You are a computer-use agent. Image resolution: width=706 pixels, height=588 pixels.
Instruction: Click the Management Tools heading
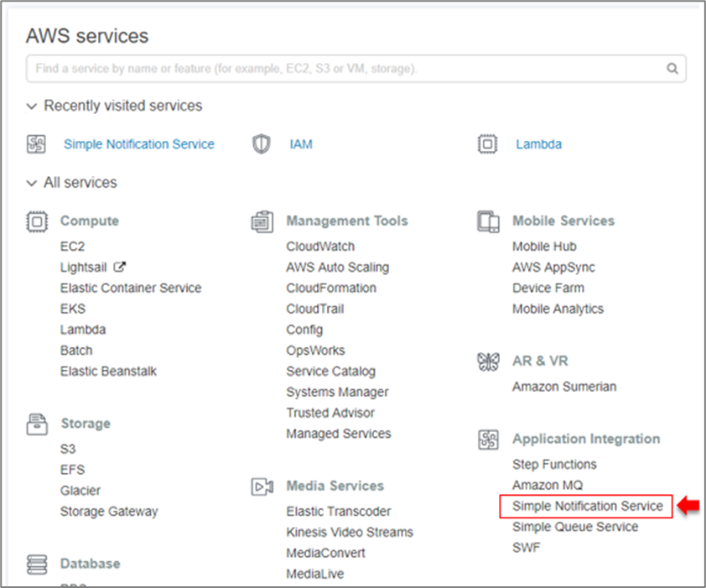[347, 221]
